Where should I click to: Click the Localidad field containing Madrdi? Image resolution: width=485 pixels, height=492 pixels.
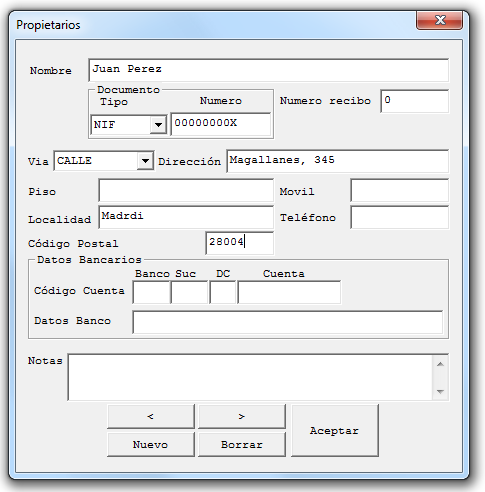click(186, 217)
